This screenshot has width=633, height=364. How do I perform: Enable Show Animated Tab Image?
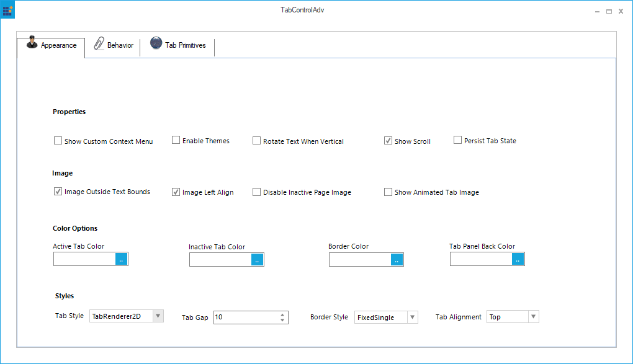388,192
